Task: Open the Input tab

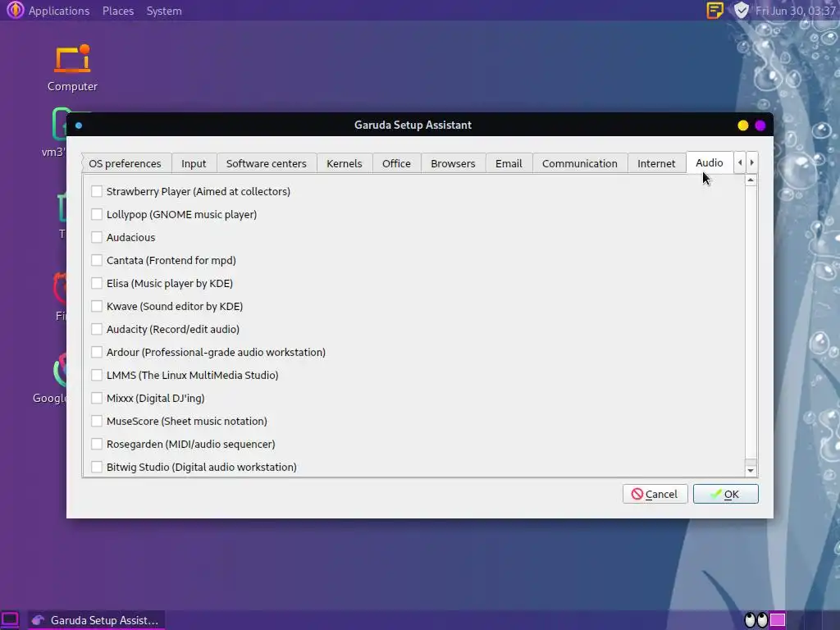Action: tap(194, 163)
